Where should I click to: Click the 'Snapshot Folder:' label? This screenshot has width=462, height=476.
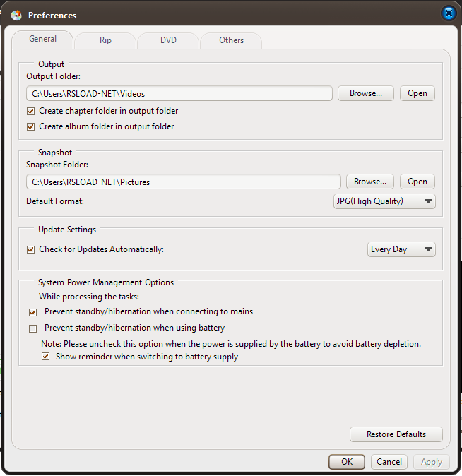[57, 165]
